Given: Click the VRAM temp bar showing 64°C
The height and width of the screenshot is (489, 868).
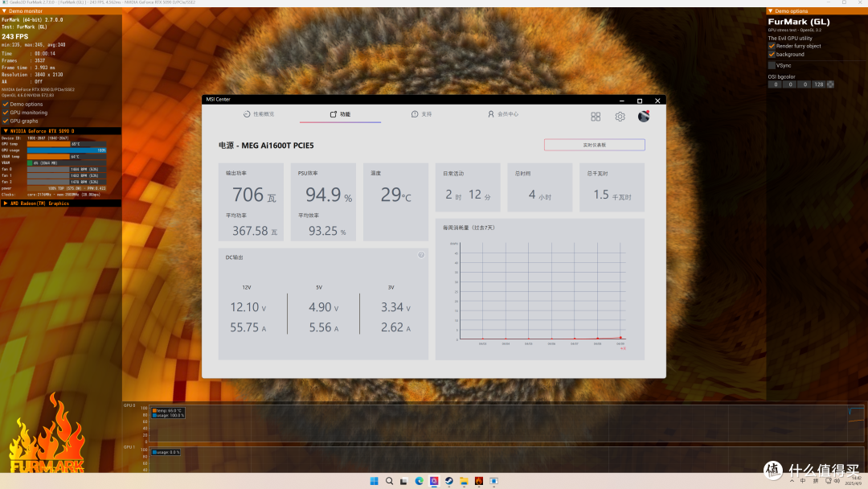Looking at the screenshot, I should pyautogui.click(x=67, y=157).
